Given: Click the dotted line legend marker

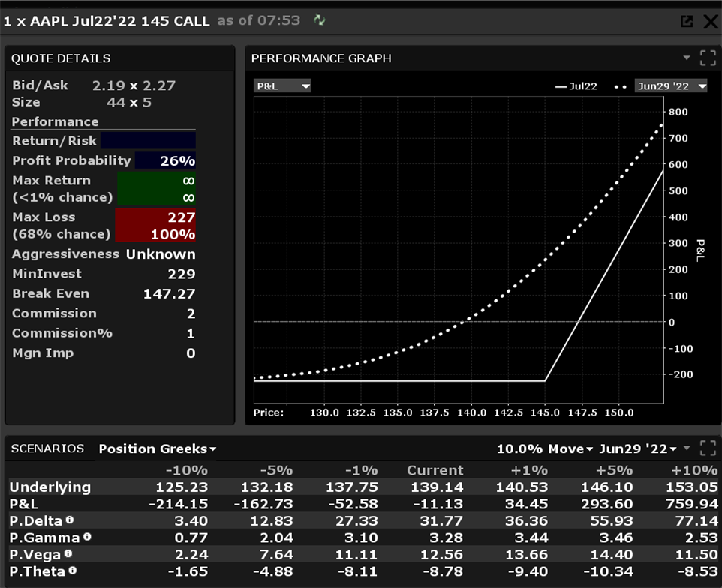Looking at the screenshot, I should [x=620, y=86].
